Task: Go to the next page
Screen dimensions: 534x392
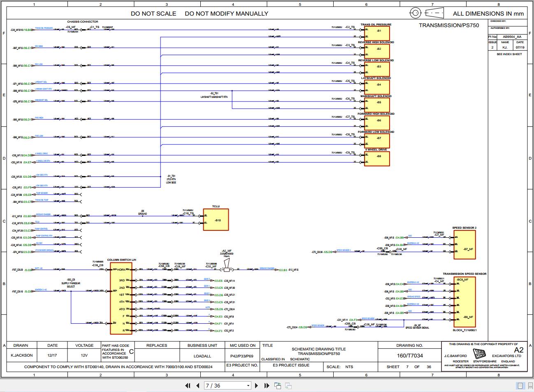Action: (257, 385)
